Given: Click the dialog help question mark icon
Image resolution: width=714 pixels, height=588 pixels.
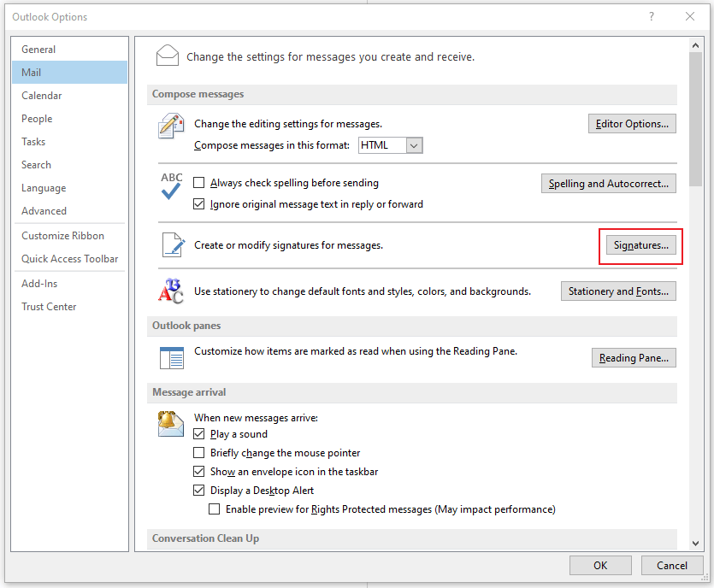Looking at the screenshot, I should (x=652, y=16).
